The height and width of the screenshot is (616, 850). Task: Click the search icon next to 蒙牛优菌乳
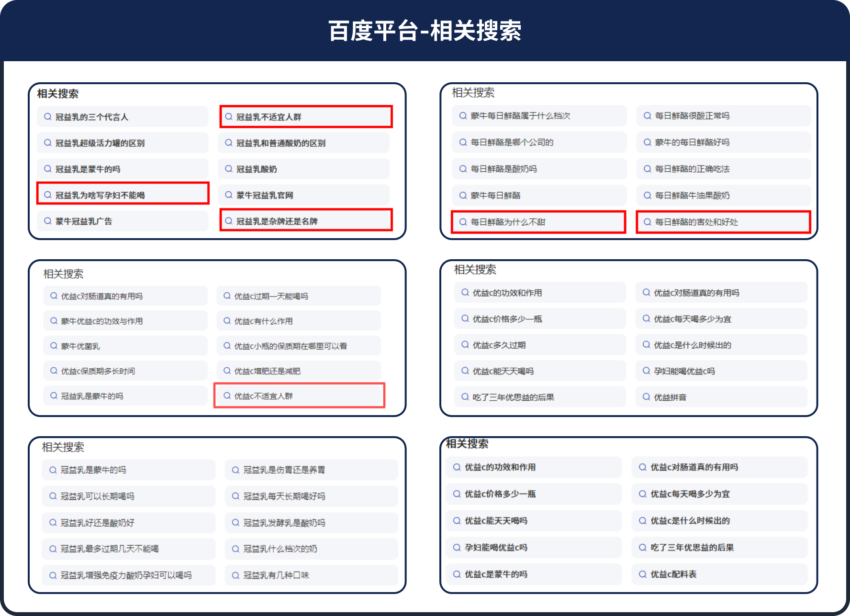pos(54,346)
